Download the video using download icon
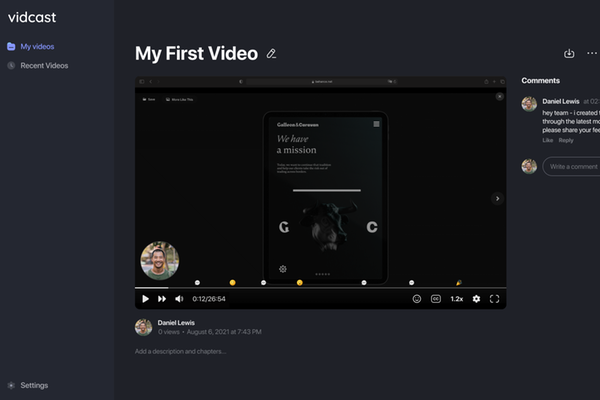The height and width of the screenshot is (400, 600). (569, 53)
